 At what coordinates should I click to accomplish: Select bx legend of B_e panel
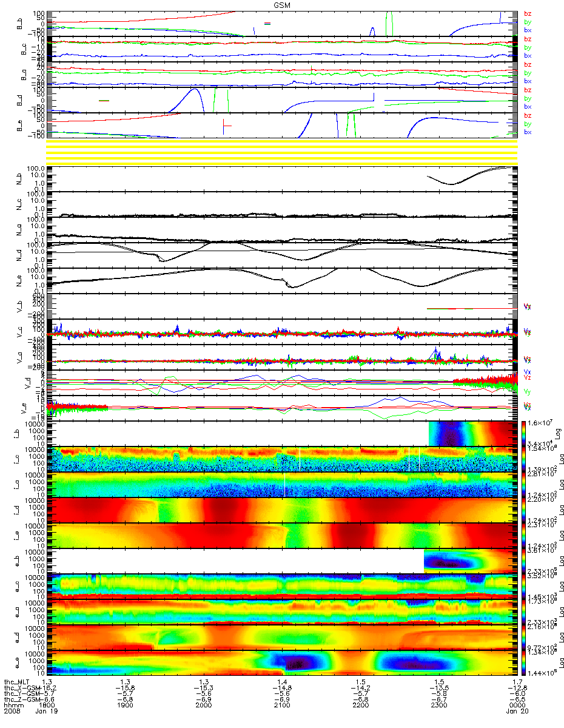click(x=528, y=132)
